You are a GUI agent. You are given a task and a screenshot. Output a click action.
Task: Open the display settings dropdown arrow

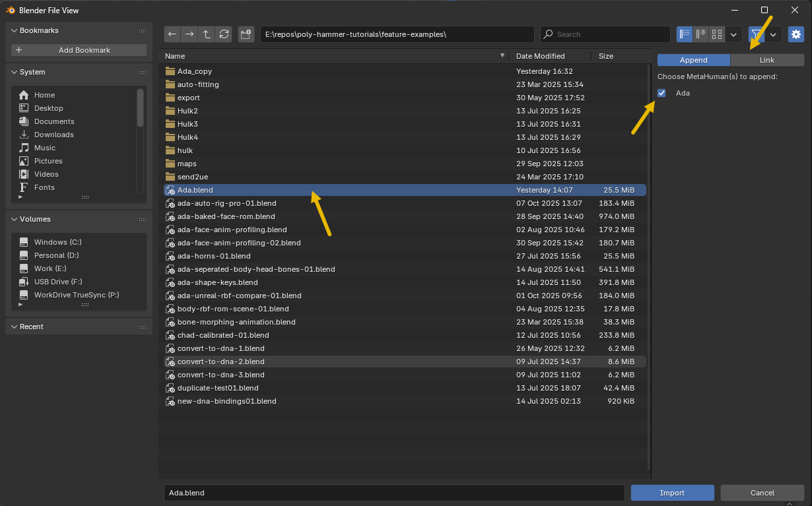[733, 34]
